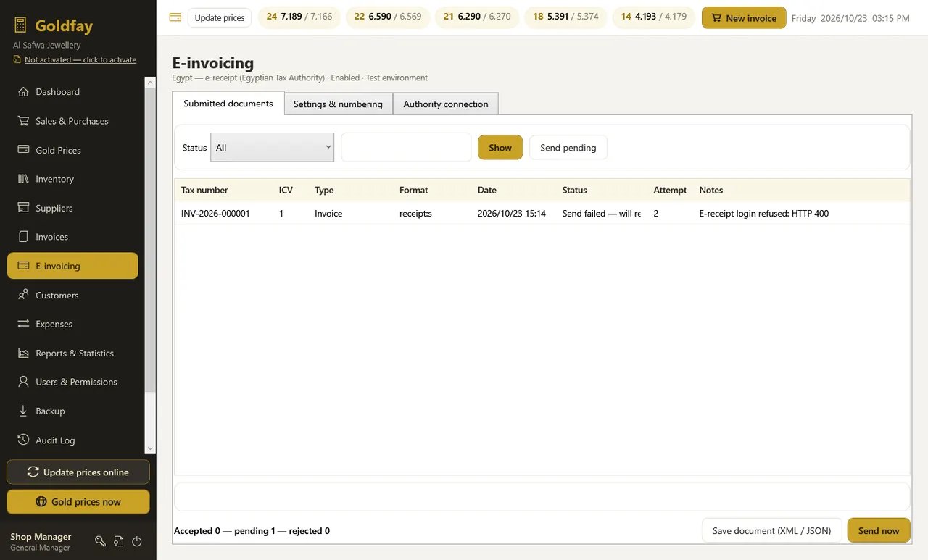This screenshot has height=560, width=928.
Task: Open Gold prices now
Action: [78, 502]
